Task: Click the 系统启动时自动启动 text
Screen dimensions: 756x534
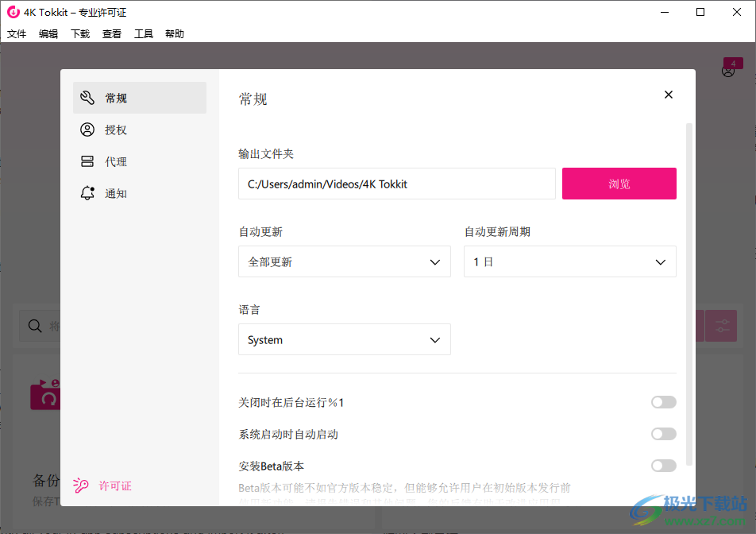Action: point(288,435)
